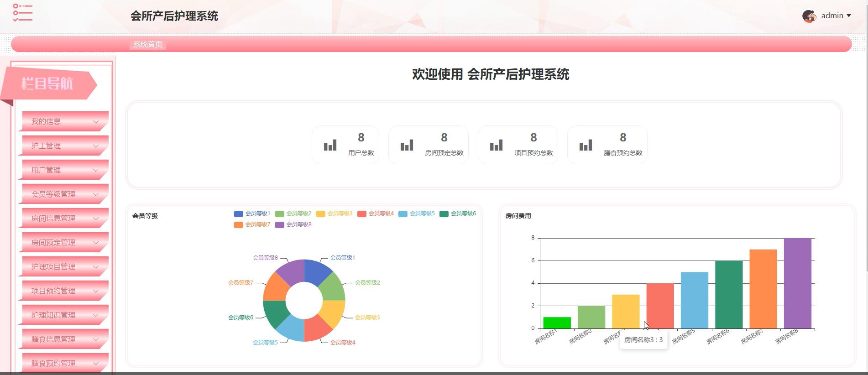The width and height of the screenshot is (868, 375).
Task: Click the red 房间名称4 bar
Action: point(660,306)
